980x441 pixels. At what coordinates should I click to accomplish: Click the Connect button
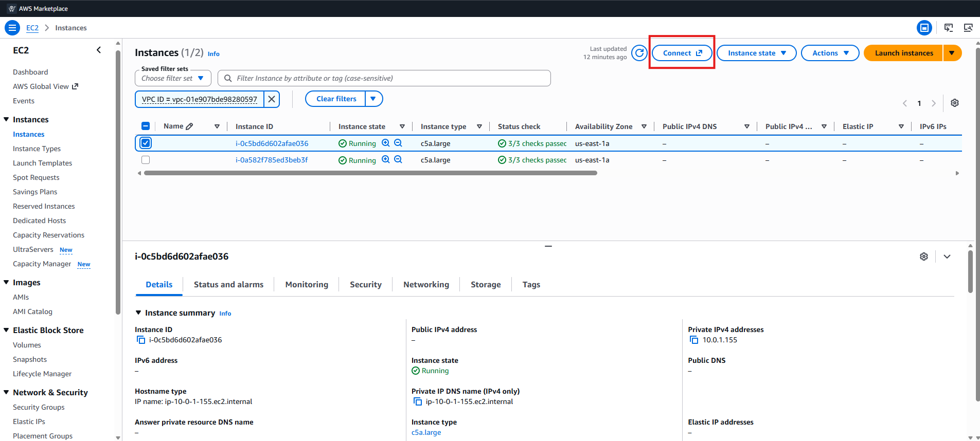682,53
